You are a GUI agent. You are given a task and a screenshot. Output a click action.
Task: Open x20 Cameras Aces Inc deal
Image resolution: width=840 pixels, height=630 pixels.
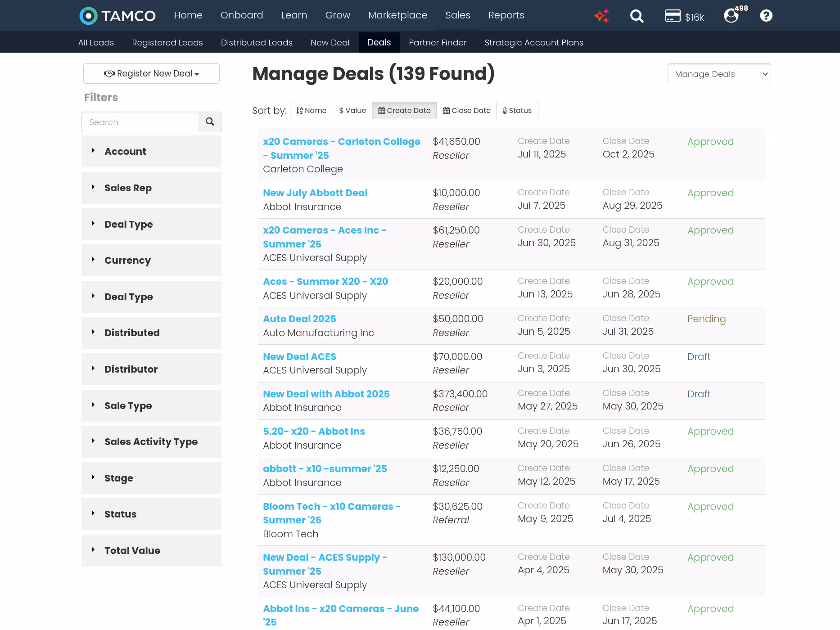coord(325,237)
